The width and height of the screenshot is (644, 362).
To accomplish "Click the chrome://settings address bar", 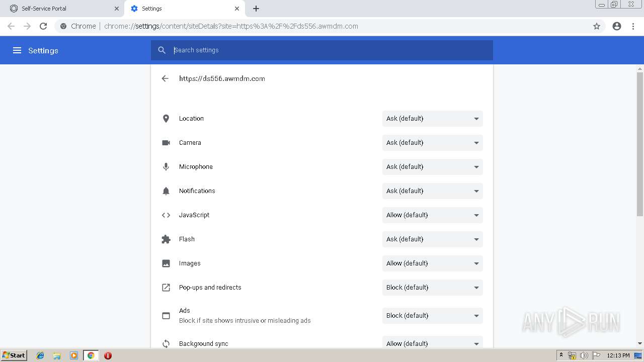I will [x=322, y=26].
